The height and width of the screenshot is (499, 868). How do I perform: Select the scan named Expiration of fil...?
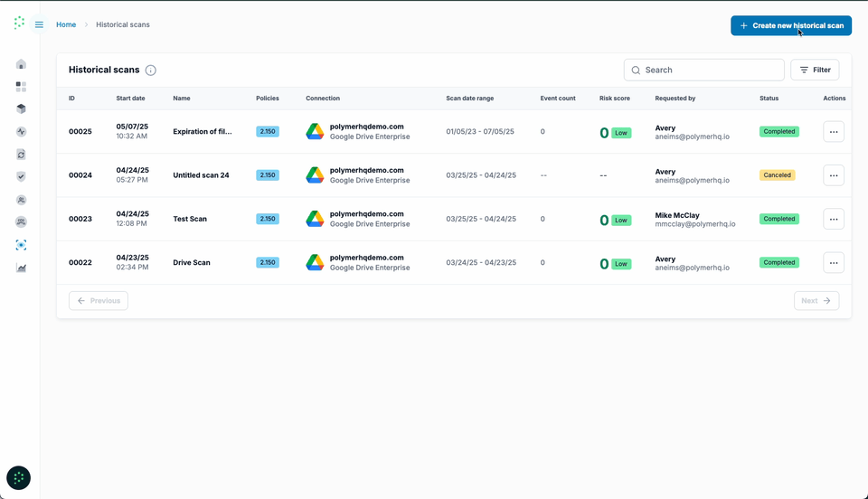click(x=202, y=132)
